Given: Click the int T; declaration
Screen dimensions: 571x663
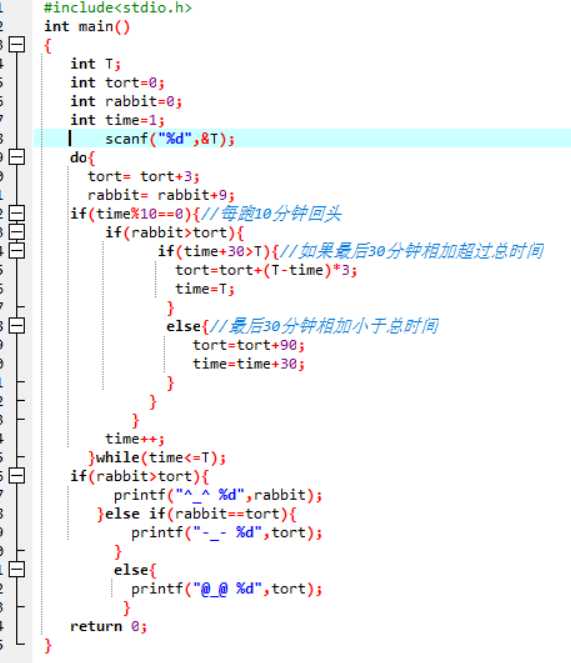Looking at the screenshot, I should [96, 64].
